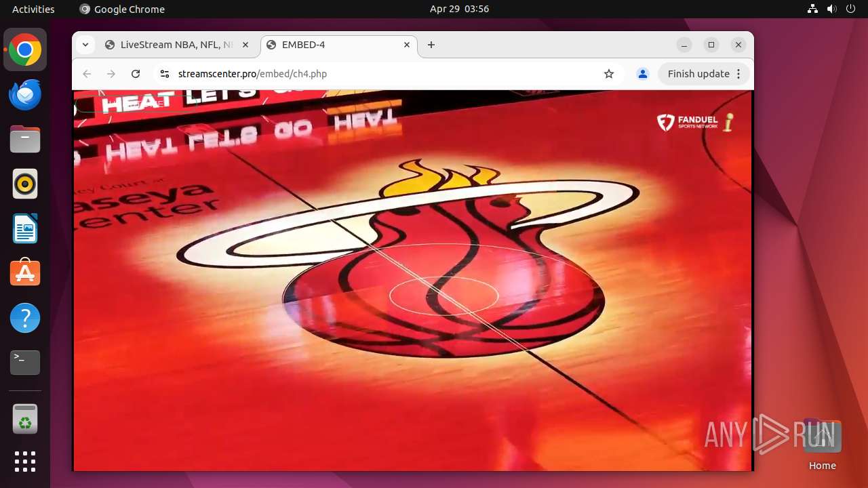Switch to the LiveStream NBA, NFL tab
868x488 pixels.
coord(178,45)
